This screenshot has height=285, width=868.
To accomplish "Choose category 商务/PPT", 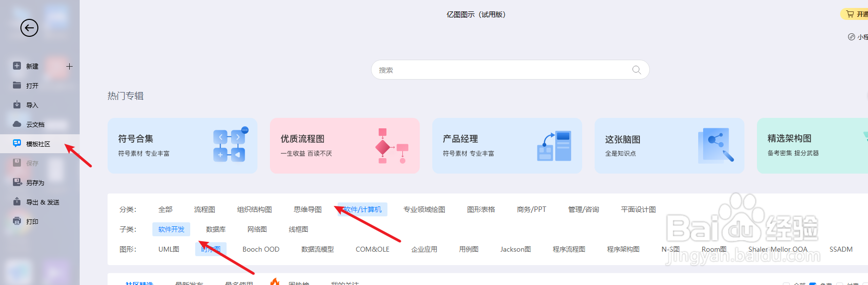I will tap(531, 209).
